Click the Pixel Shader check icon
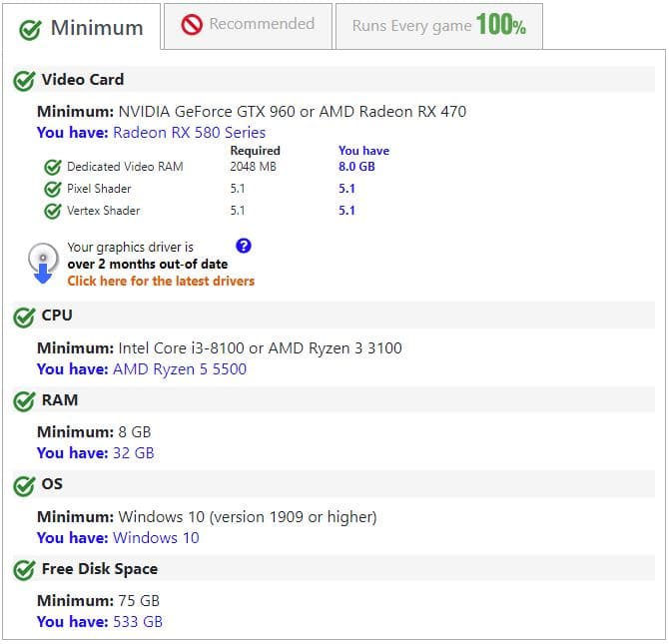Image resolution: width=669 pixels, height=644 pixels. pyautogui.click(x=53, y=189)
